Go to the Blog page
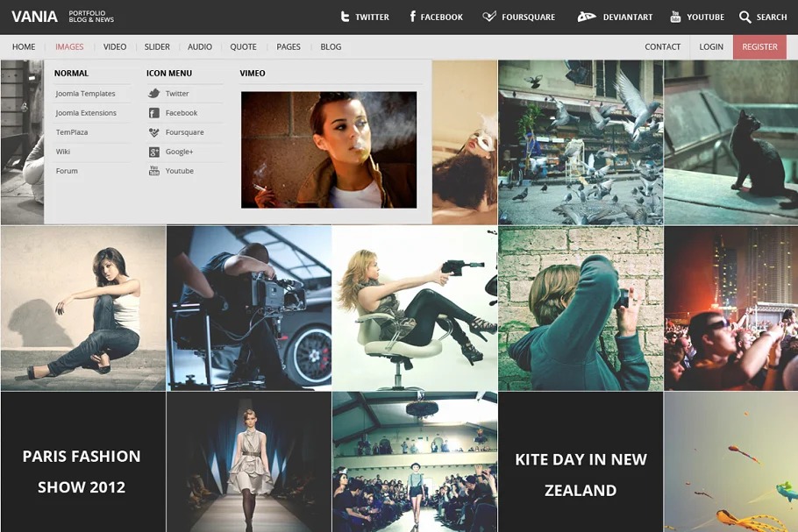Image resolution: width=798 pixels, height=532 pixels. [331, 47]
